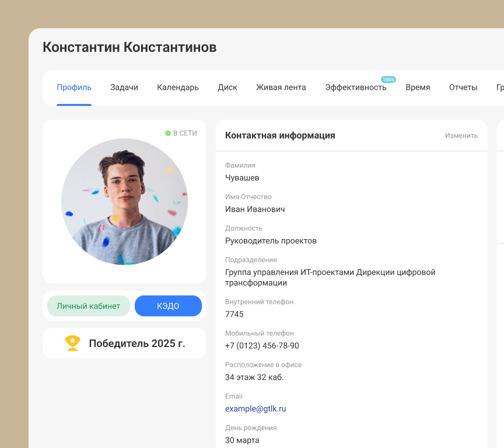
Task: Switch to the Задачи tab
Action: coord(124,87)
